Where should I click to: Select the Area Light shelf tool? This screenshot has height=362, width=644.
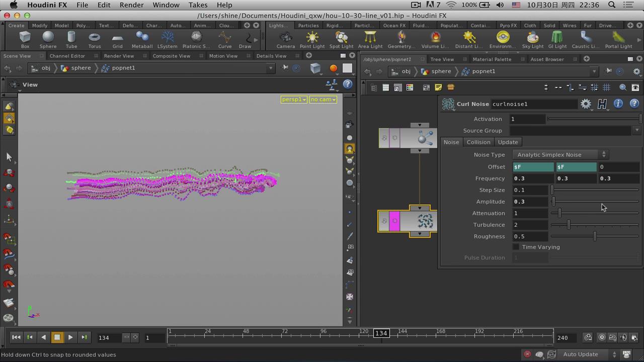(370, 39)
